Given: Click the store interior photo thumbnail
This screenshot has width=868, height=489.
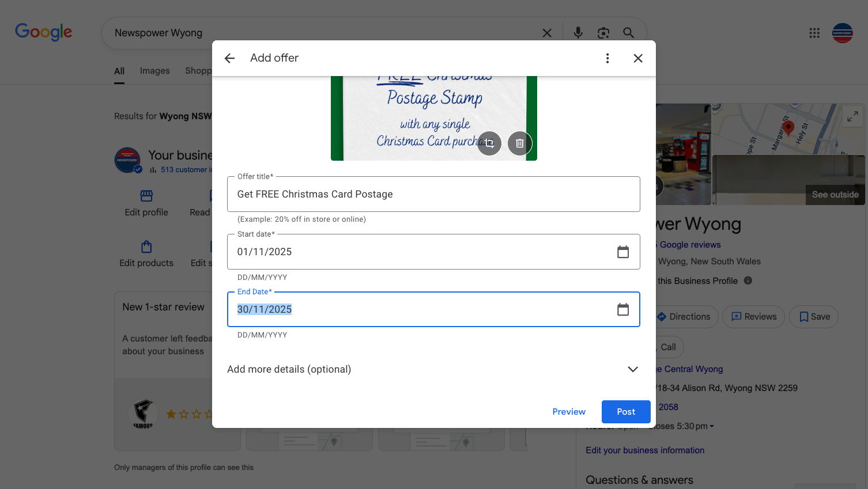Looking at the screenshot, I should pos(684,154).
